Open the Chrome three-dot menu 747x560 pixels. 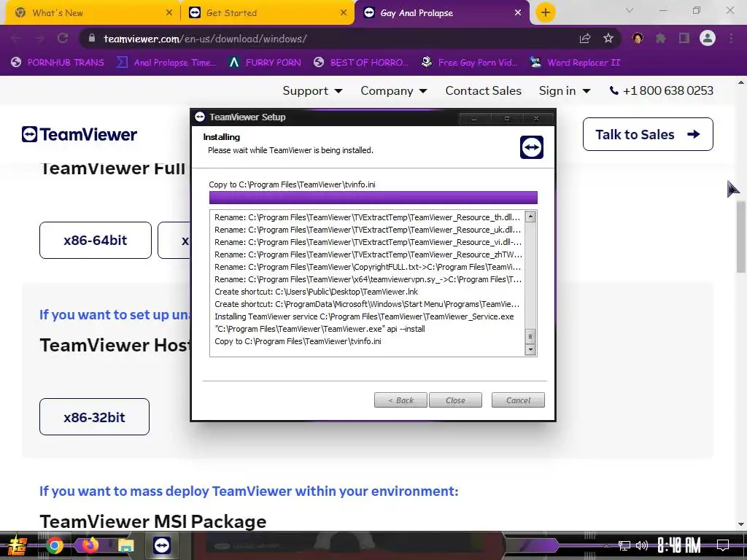(x=731, y=39)
